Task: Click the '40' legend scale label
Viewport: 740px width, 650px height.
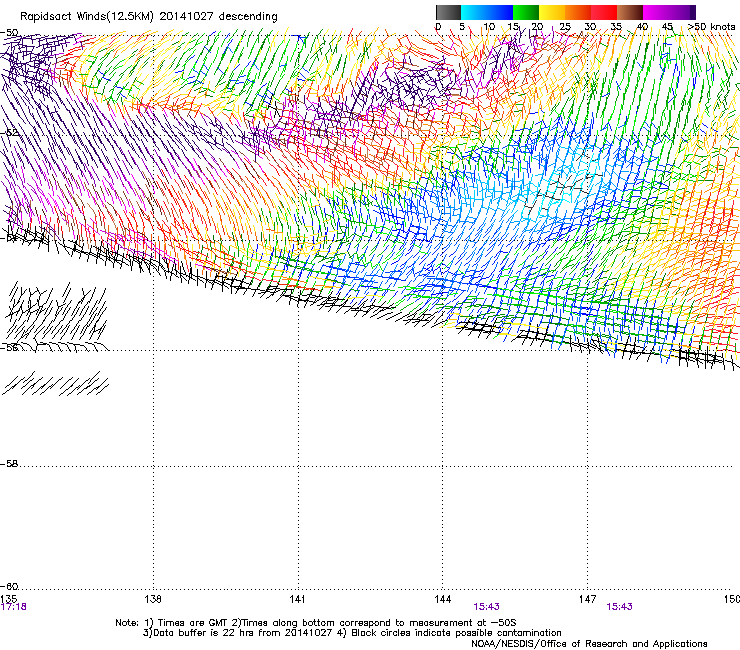Action: point(642,26)
